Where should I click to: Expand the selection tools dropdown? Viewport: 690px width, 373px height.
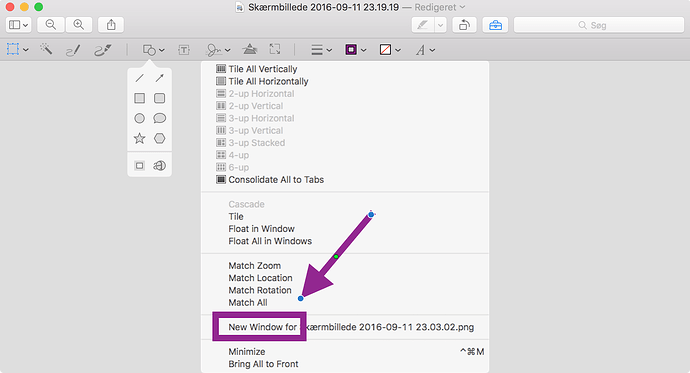(18, 49)
